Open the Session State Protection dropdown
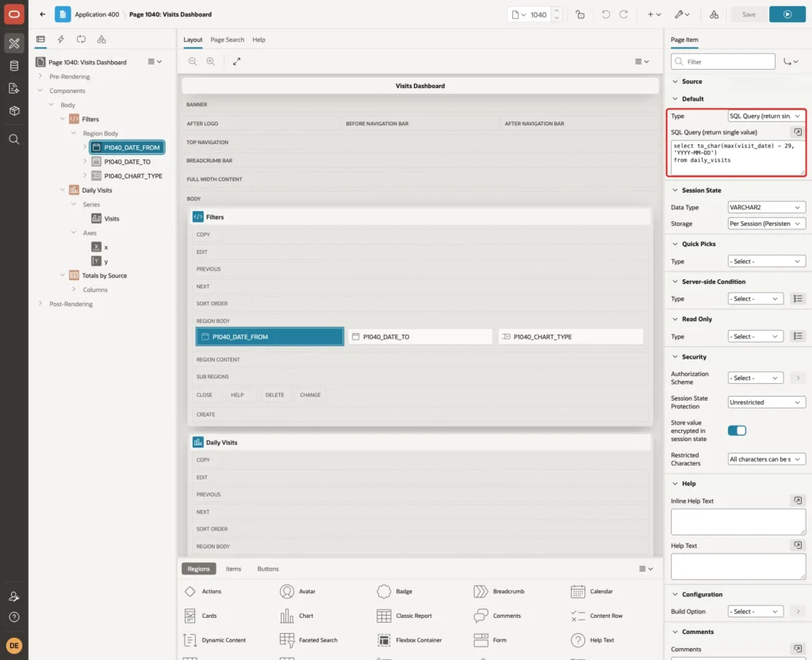 [765, 402]
